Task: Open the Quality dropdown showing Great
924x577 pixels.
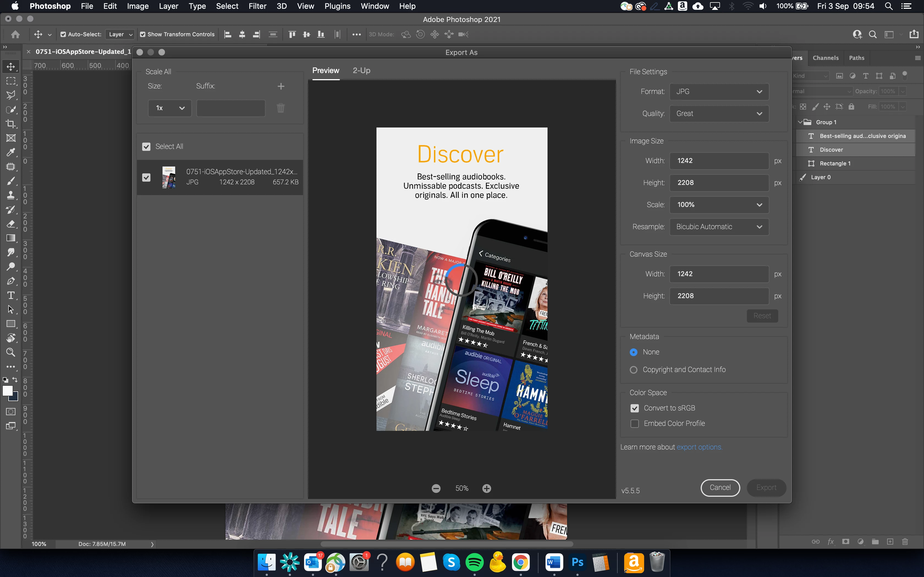Action: (719, 114)
